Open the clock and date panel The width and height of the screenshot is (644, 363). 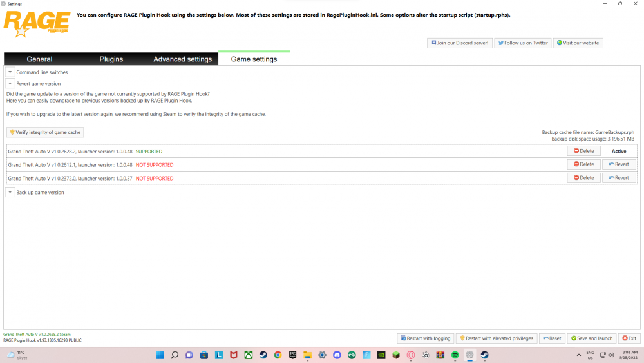tap(628, 355)
